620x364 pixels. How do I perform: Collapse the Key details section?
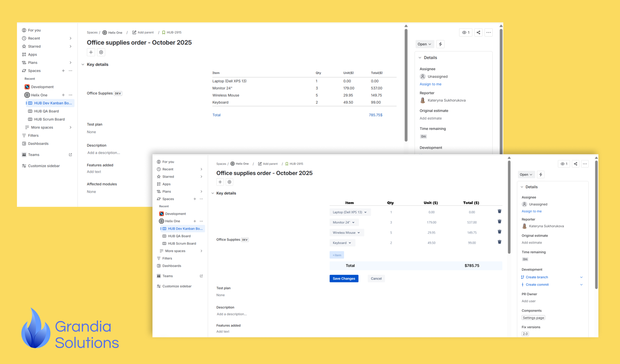[213, 193]
